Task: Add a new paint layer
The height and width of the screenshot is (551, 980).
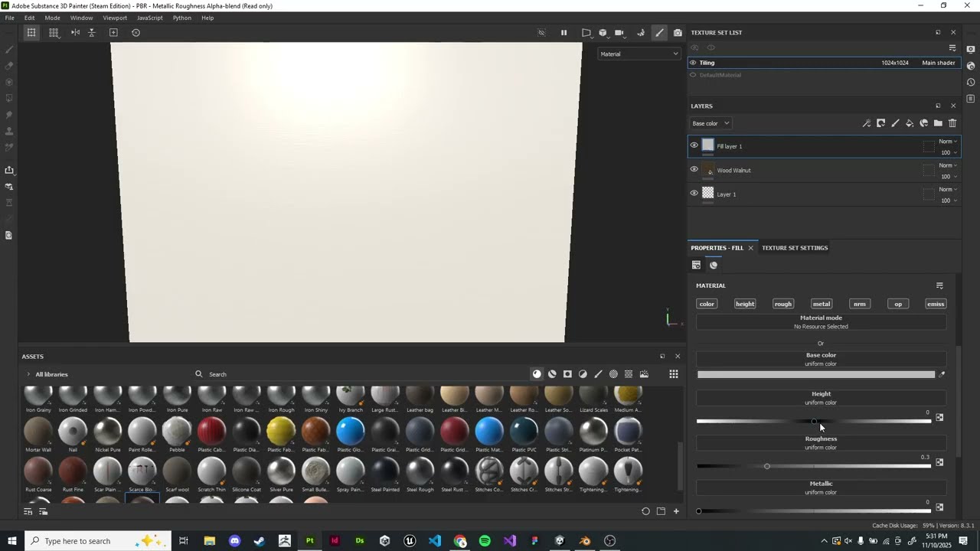Action: [895, 123]
